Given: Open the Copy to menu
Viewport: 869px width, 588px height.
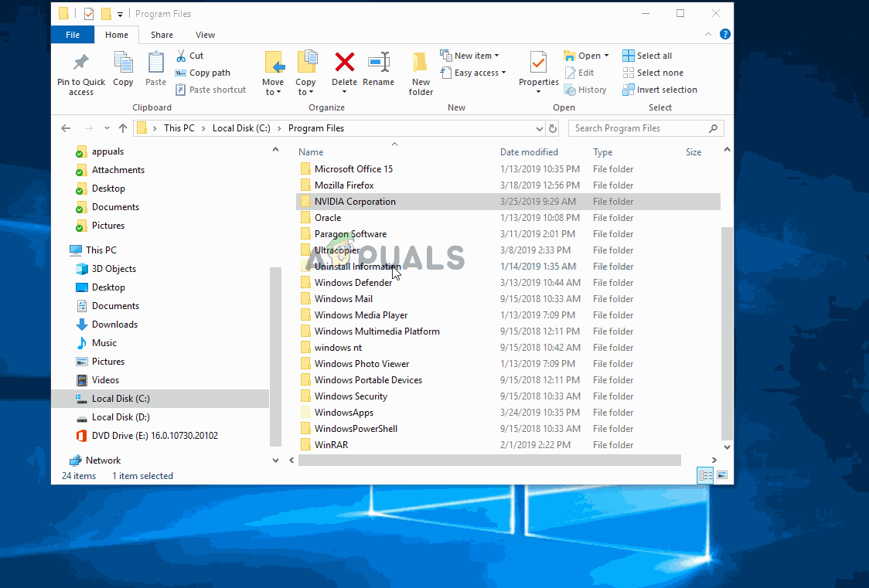Looking at the screenshot, I should (305, 73).
